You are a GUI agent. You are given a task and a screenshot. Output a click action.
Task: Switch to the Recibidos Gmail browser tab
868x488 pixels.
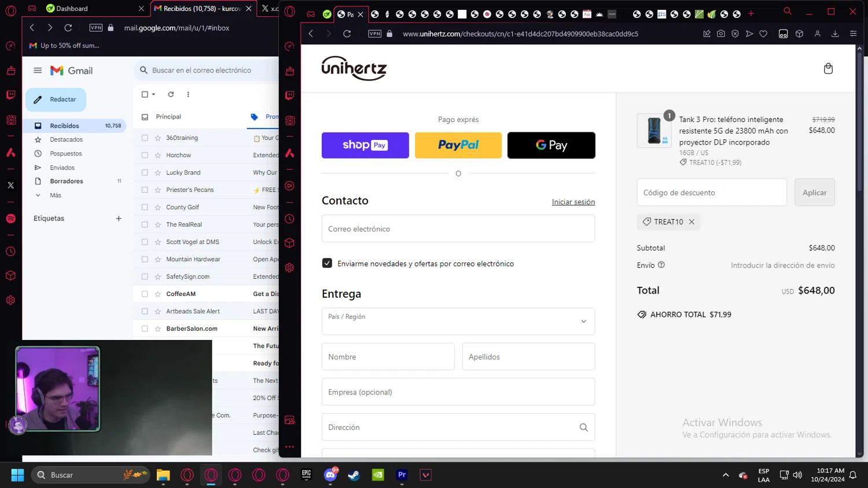(x=203, y=9)
